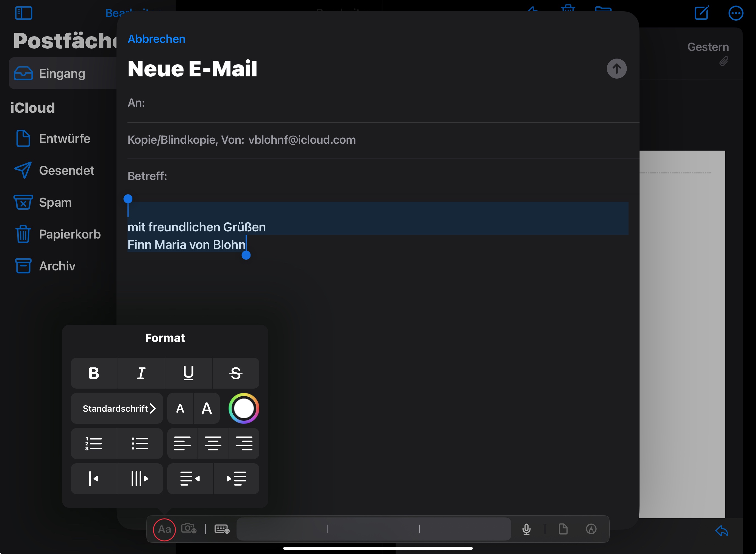This screenshot has height=554, width=756.
Task: Increase the quote level
Action: coord(140,478)
